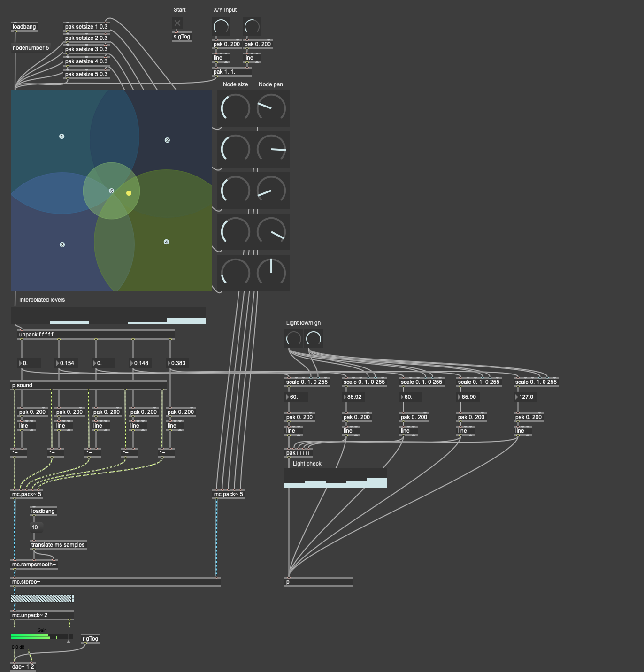Click the right X/Y Input dial
644x672 pixels.
[x=252, y=27]
